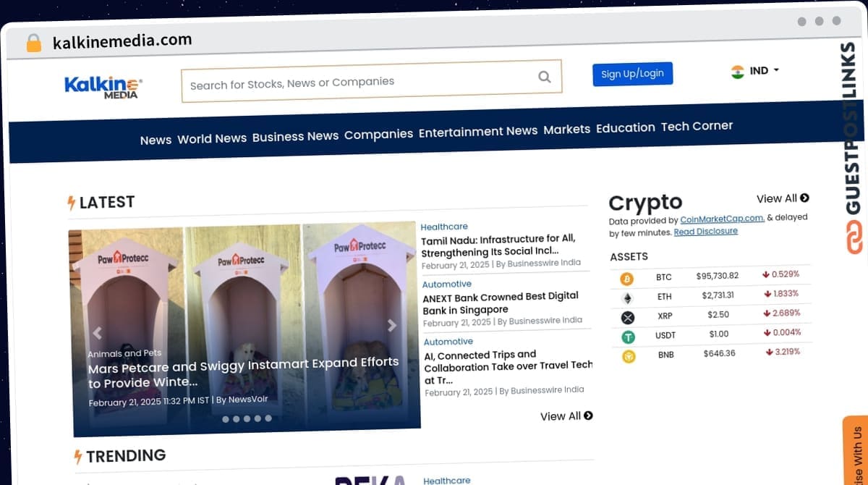
Task: Click the XRP coin icon
Action: (x=627, y=317)
